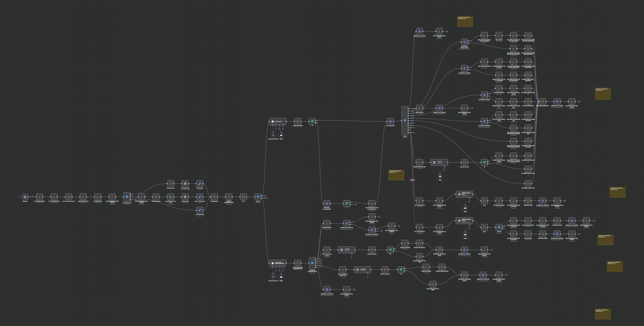Open the CLEAN_RESPUESTA code node
Image resolution: width=644 pixels, height=326 pixels.
[x=297, y=121]
